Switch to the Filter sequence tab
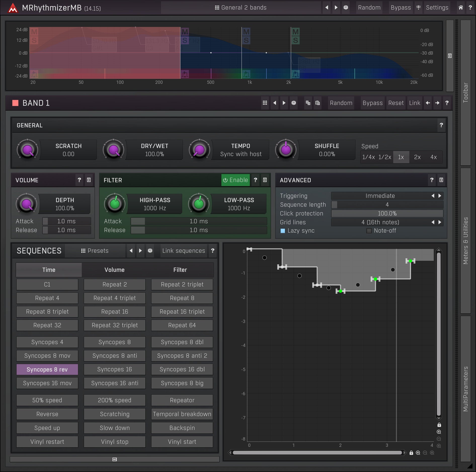The width and height of the screenshot is (476, 472). pyautogui.click(x=180, y=270)
